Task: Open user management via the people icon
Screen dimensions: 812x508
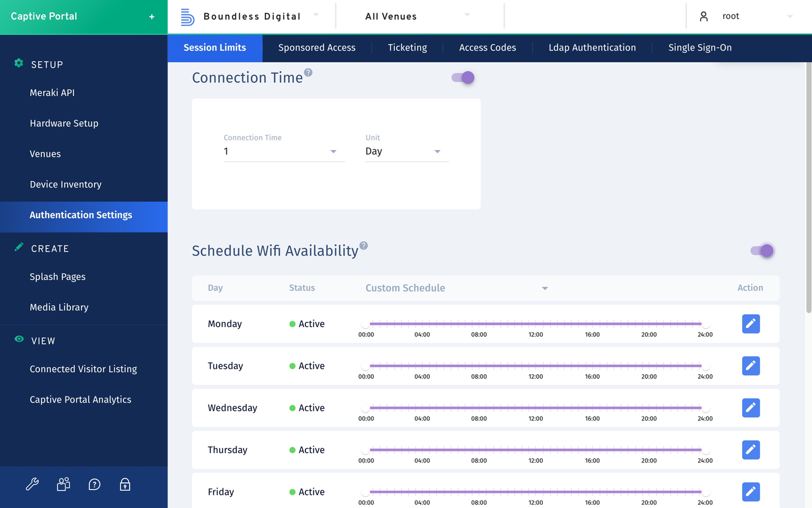Action: 63,484
